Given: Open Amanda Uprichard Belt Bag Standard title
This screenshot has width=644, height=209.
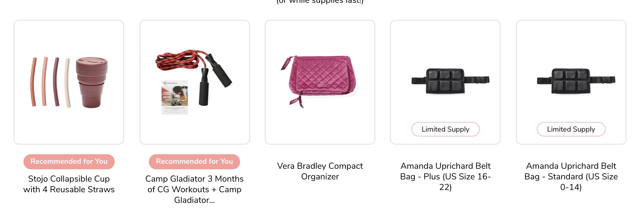Looking at the screenshot, I should coord(571,177).
